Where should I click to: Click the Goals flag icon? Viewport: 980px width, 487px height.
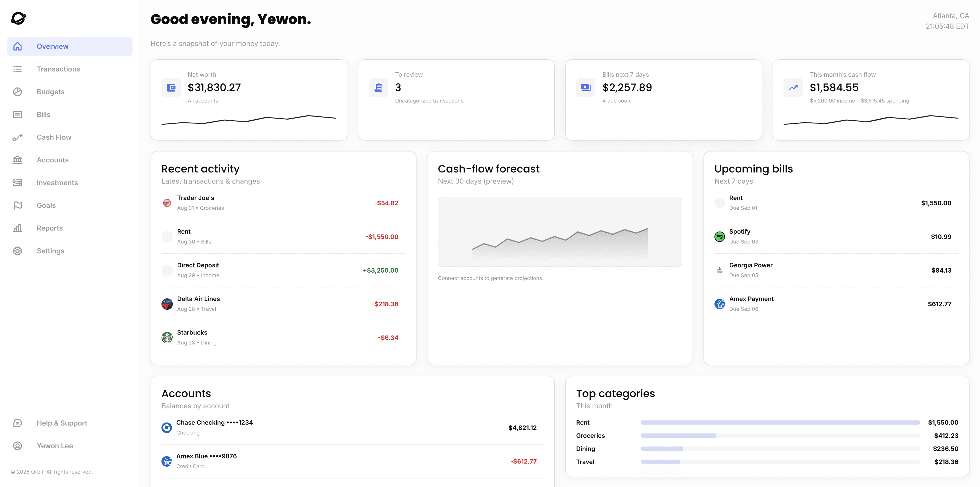point(18,205)
